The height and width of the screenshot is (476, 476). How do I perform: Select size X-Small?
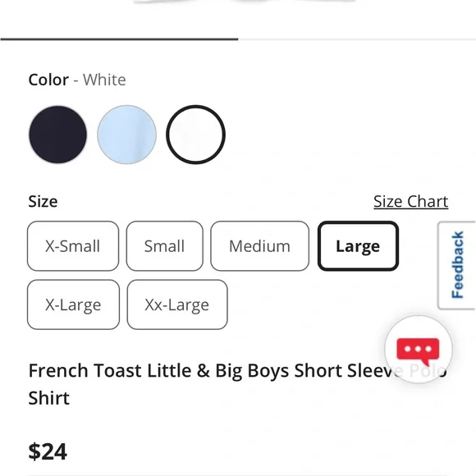point(73,246)
